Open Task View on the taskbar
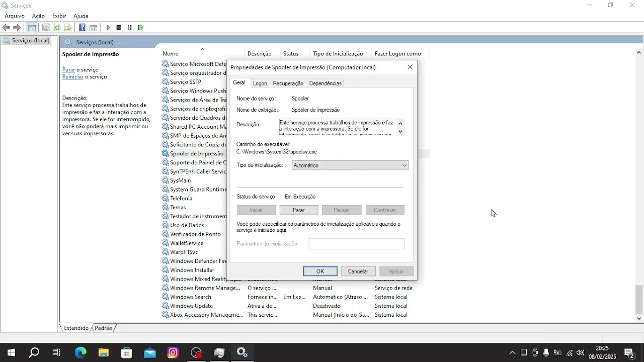Screen dimensions: 644x362 (56, 353)
